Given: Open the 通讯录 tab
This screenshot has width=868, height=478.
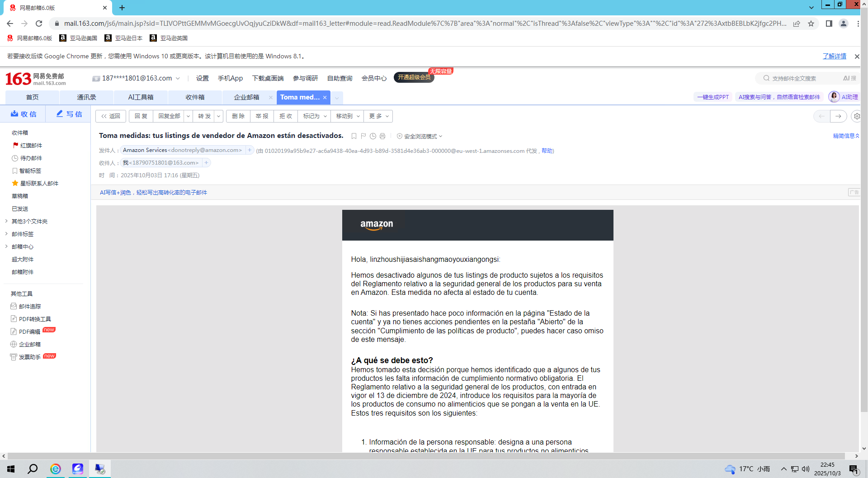Looking at the screenshot, I should tap(86, 97).
